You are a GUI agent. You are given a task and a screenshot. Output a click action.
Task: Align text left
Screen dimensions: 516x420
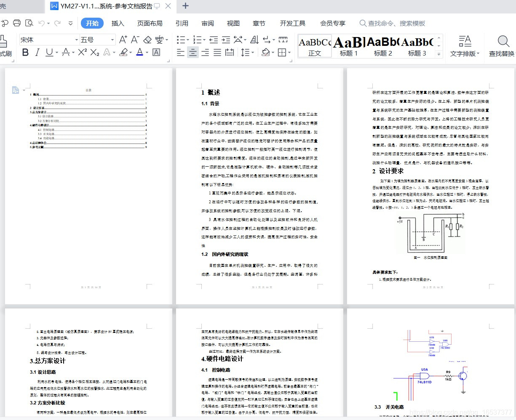coord(181,52)
